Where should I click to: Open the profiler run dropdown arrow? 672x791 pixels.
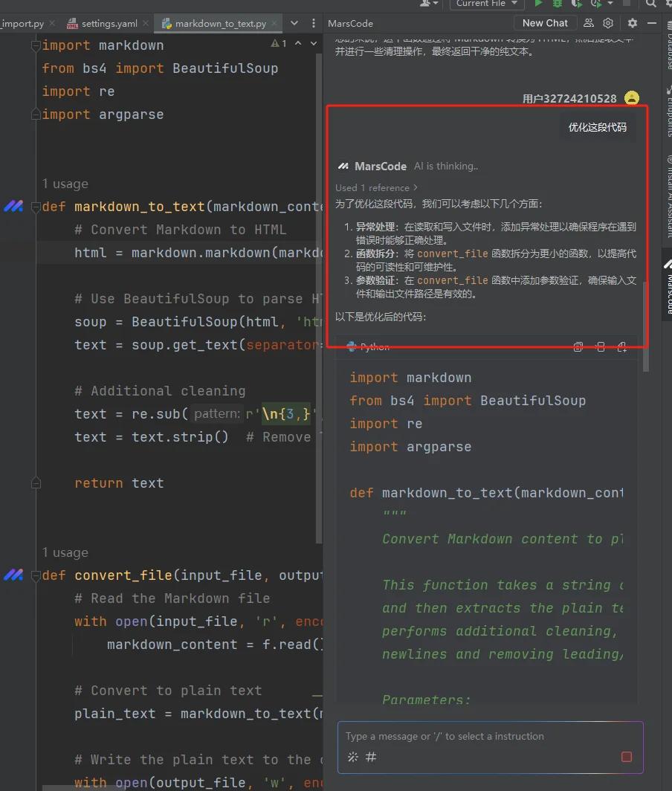coord(610,3)
